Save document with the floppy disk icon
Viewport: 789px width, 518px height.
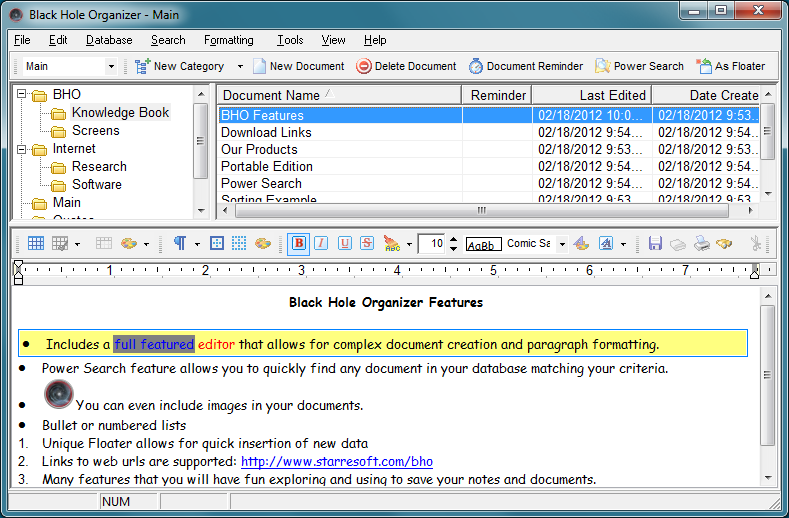point(655,244)
